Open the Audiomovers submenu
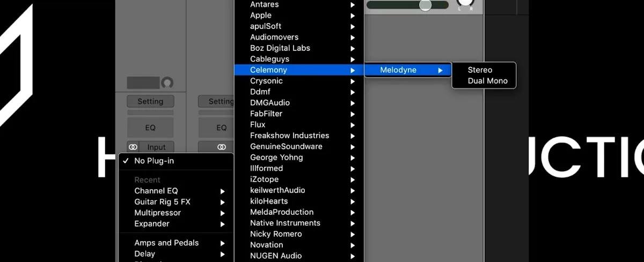This screenshot has width=644, height=262. [299, 37]
